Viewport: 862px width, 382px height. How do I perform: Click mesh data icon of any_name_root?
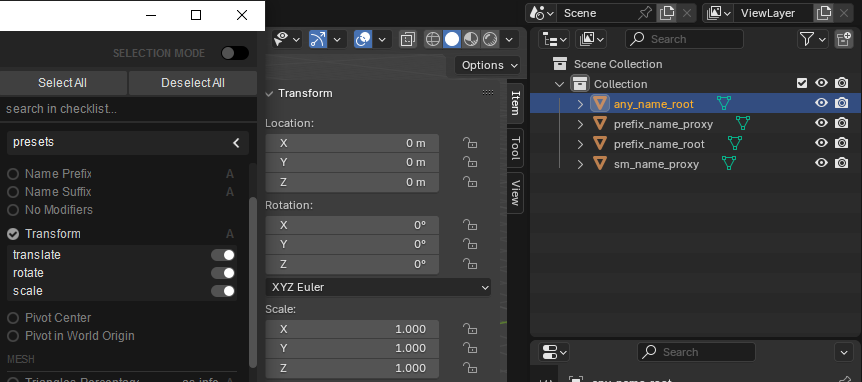pyautogui.click(x=724, y=103)
